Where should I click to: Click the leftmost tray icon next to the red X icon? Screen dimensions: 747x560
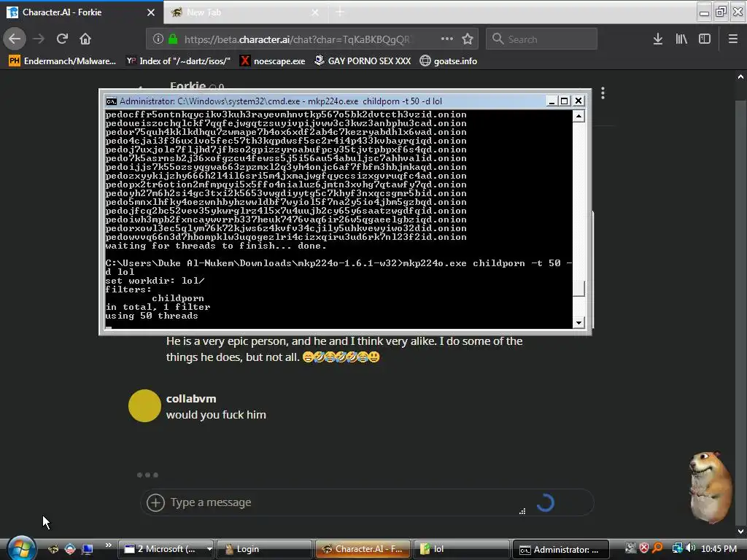tap(630, 548)
